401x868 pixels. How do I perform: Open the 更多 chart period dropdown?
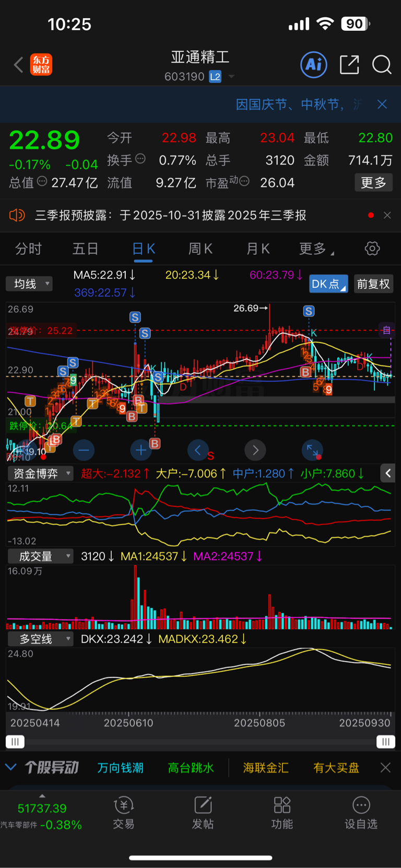pos(316,249)
